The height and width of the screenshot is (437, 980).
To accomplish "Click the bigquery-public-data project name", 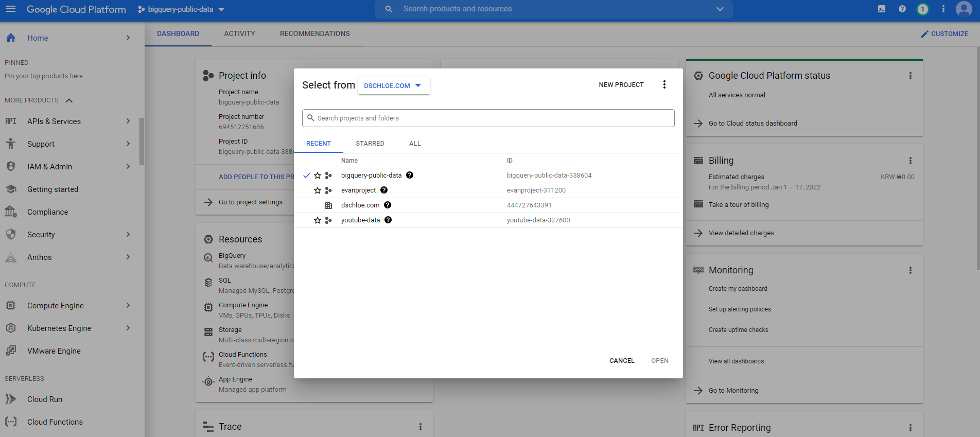I will (x=371, y=176).
